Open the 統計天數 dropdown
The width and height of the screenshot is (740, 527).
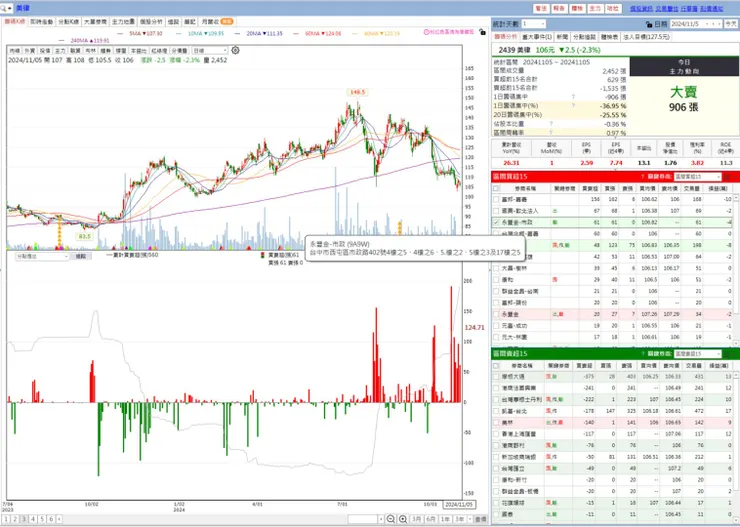click(x=534, y=24)
